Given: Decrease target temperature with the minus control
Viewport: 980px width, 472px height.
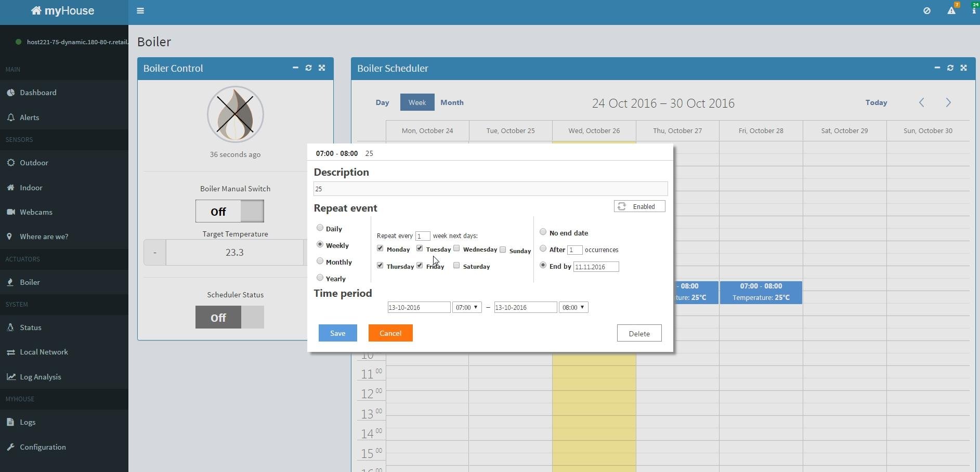Looking at the screenshot, I should [x=154, y=252].
